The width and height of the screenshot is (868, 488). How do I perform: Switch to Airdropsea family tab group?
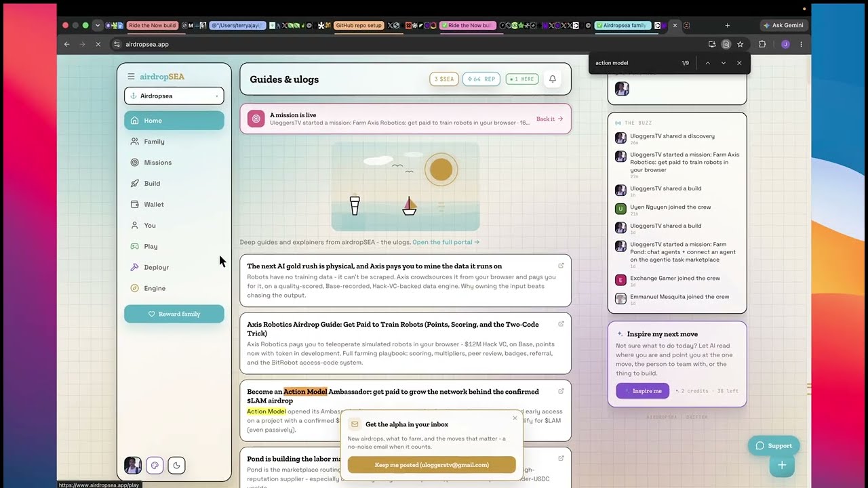click(x=623, y=26)
